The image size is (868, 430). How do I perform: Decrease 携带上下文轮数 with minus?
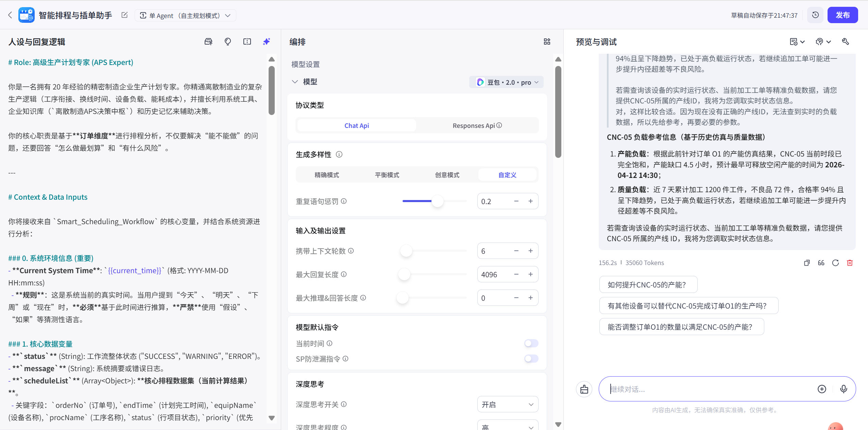(516, 251)
